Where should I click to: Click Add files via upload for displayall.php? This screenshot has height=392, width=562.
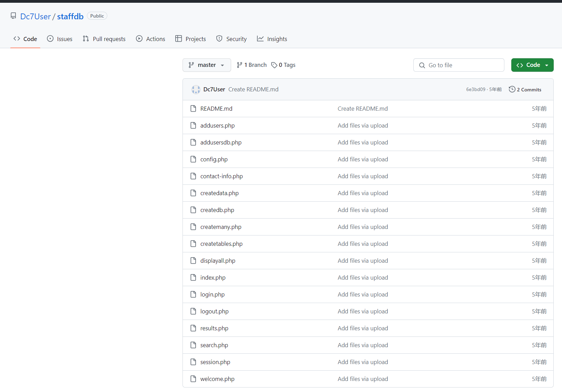(x=363, y=261)
